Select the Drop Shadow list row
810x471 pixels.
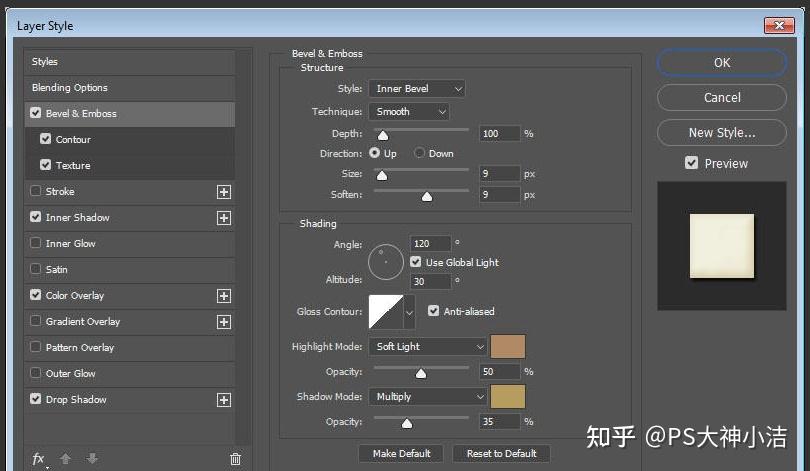[130, 400]
